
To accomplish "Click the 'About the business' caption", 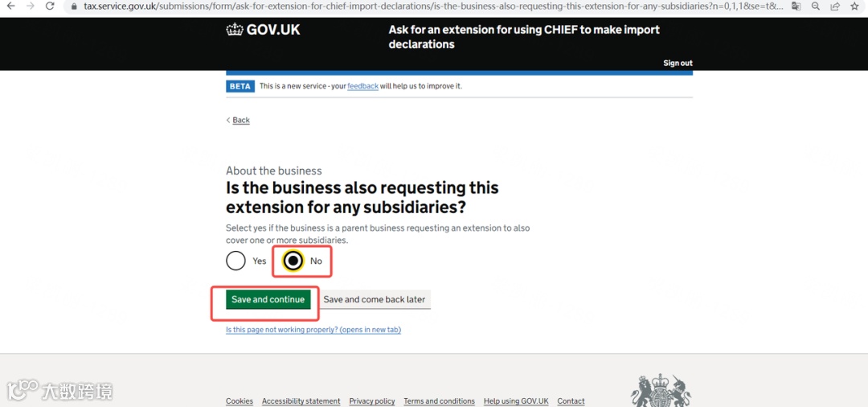I will (273, 171).
